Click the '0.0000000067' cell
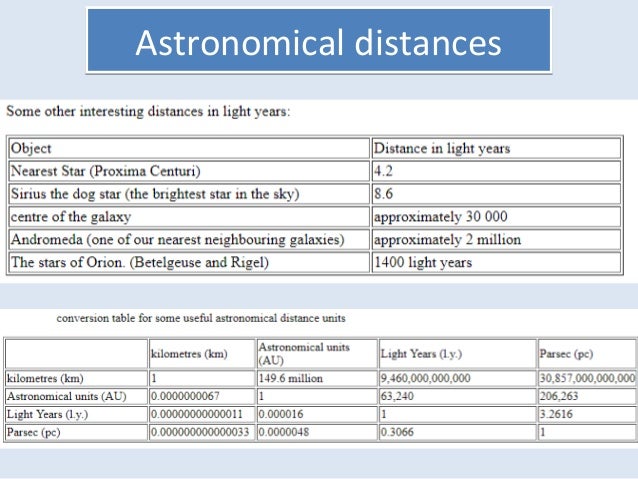This screenshot has width=638, height=479. [202, 396]
